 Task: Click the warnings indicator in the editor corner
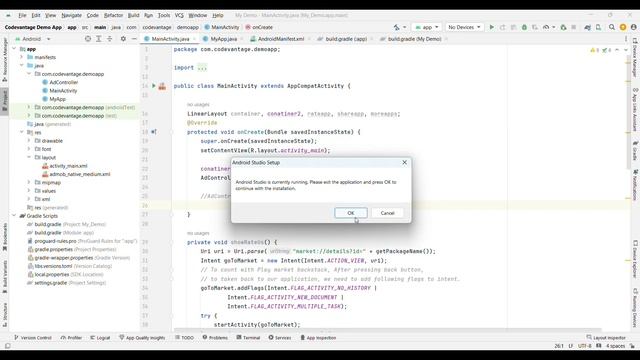click(x=594, y=50)
